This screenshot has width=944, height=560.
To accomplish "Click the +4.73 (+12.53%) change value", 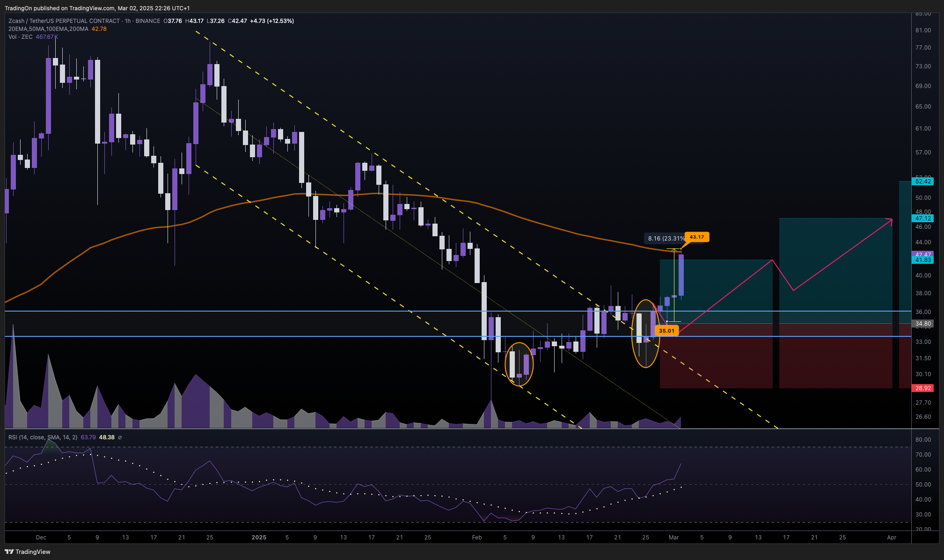I will coord(272,21).
